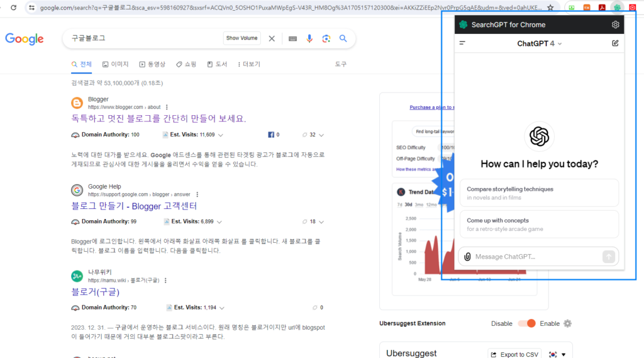Click the Domain Authority: 100 label
Viewport: 644px width, 358px height.
[111, 135]
